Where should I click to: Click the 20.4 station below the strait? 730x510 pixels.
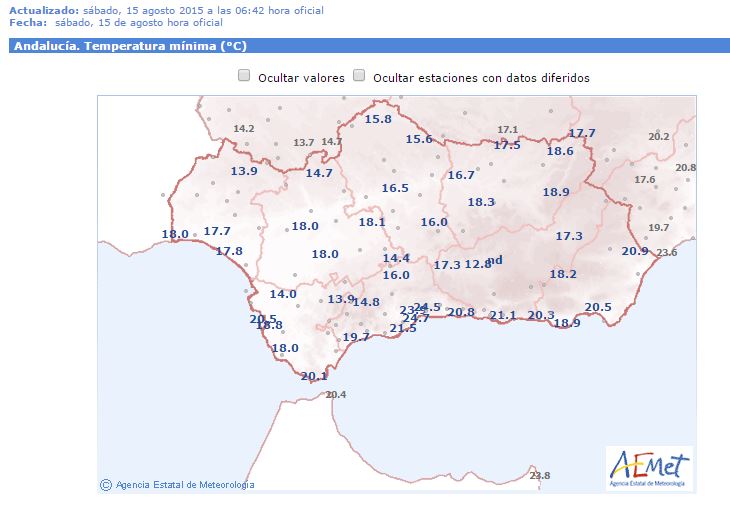tap(335, 395)
